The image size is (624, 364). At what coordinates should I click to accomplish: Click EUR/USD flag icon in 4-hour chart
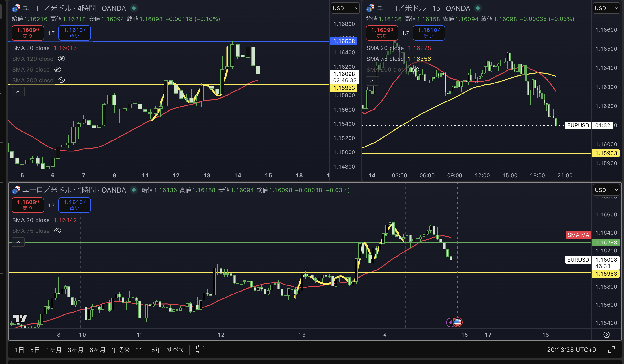[16, 8]
